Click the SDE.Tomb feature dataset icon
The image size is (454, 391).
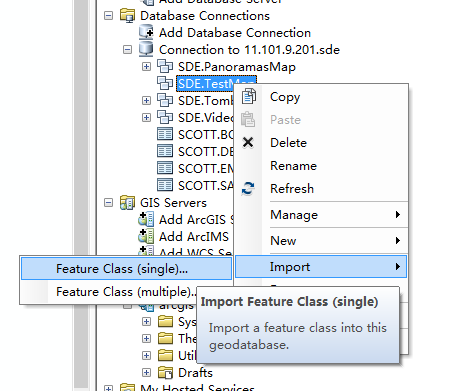[165, 100]
